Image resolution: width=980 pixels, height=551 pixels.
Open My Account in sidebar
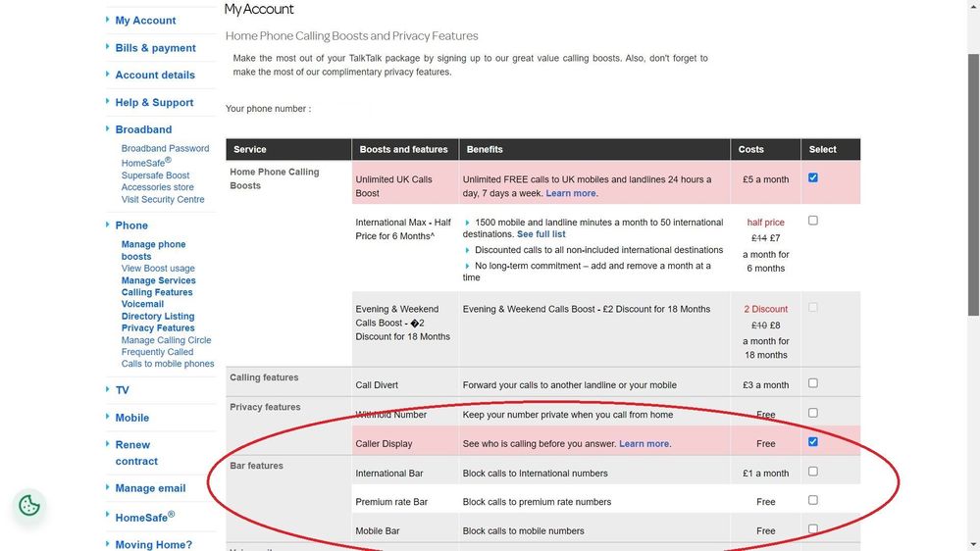[x=145, y=20]
